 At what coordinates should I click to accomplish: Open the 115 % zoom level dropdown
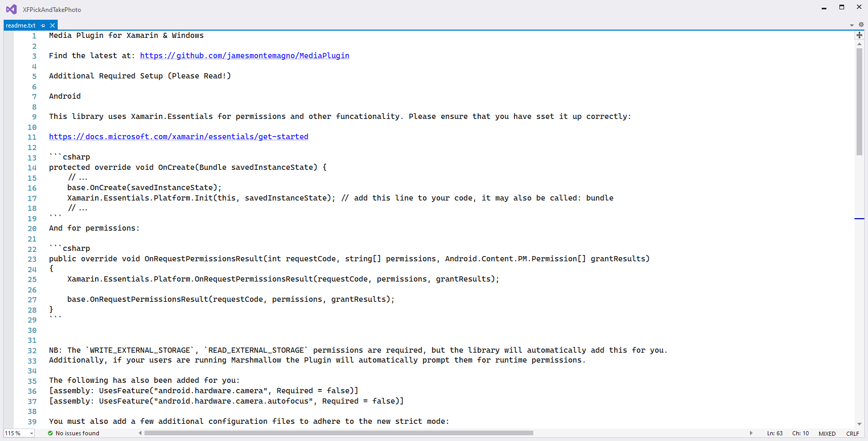point(31,433)
